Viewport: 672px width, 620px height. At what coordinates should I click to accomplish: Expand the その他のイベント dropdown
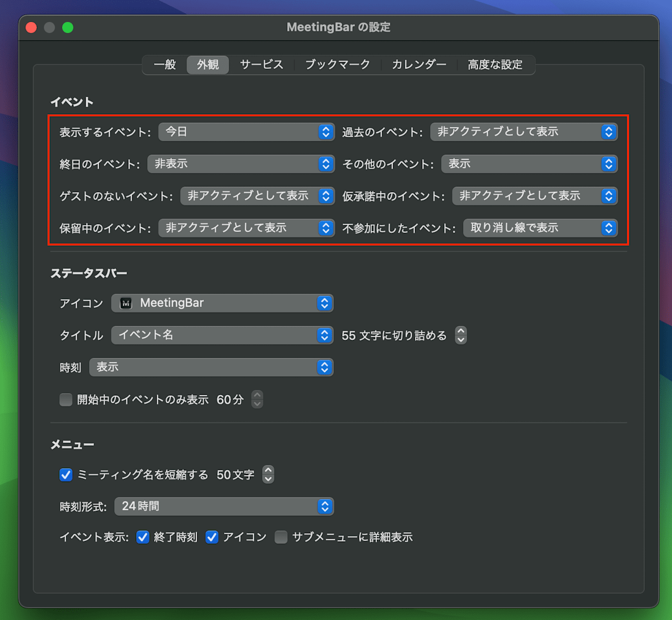coord(529,164)
